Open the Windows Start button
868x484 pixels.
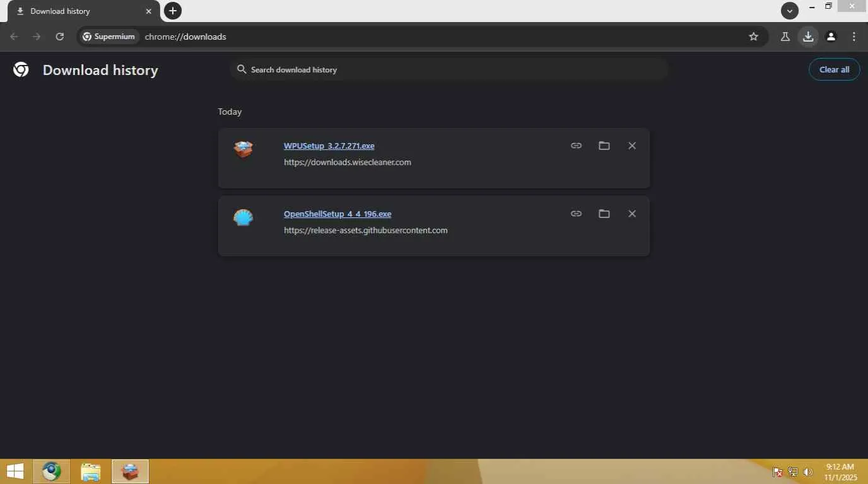tap(15, 471)
